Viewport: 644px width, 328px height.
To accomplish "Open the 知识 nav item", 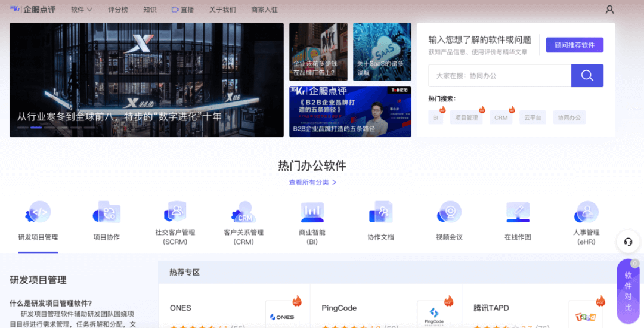I will [150, 10].
